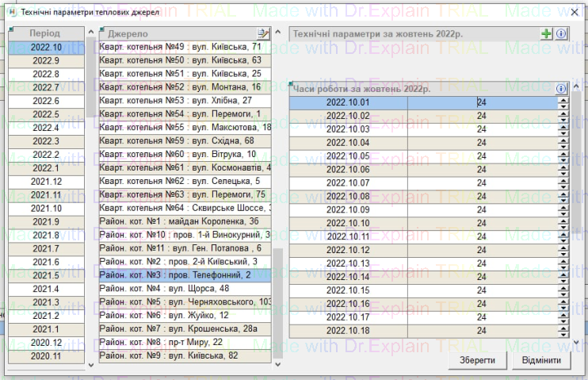Click the green plus add parameter icon
This screenshot has width=588, height=380.
pyautogui.click(x=546, y=34)
